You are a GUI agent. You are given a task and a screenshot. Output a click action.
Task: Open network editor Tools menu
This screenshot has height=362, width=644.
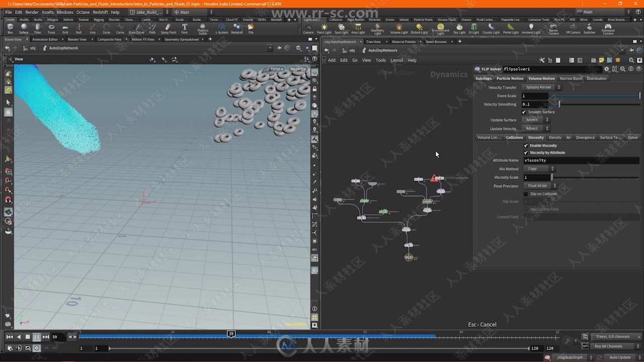380,60
